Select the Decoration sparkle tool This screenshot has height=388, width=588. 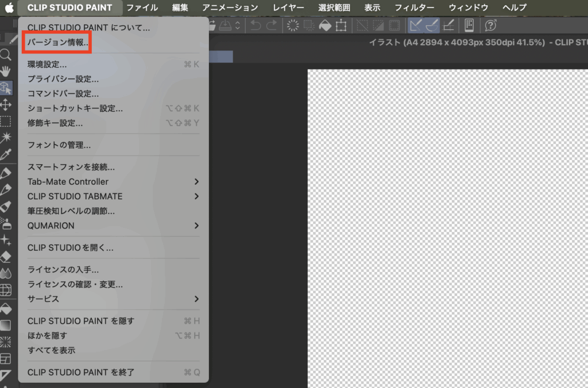pos(6,240)
